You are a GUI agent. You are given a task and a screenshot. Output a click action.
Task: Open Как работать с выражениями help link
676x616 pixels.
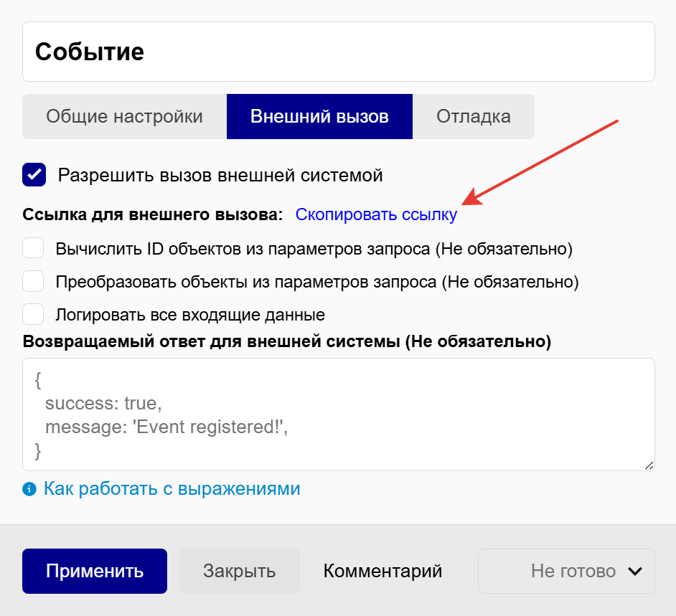[172, 489]
